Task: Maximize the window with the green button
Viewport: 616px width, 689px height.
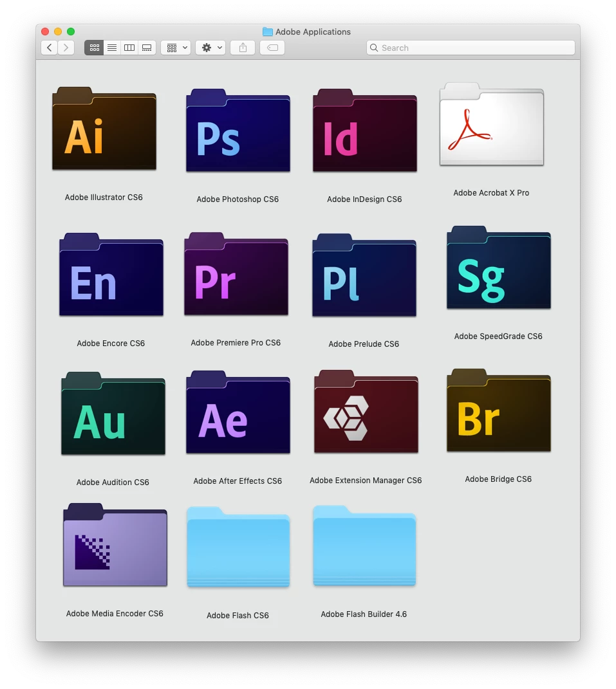Action: pyautogui.click(x=71, y=32)
